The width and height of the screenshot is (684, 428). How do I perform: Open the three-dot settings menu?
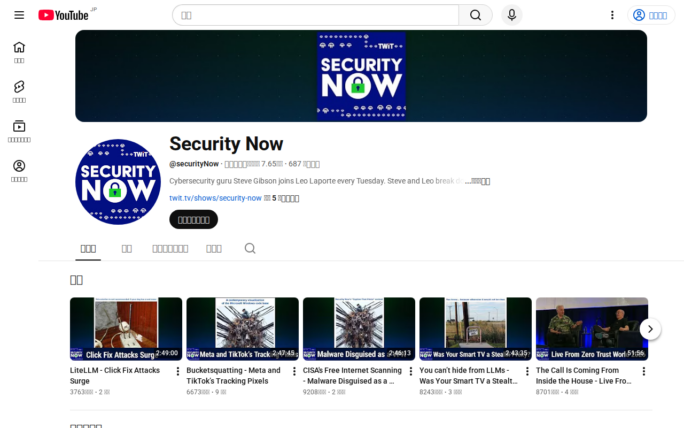click(x=612, y=15)
